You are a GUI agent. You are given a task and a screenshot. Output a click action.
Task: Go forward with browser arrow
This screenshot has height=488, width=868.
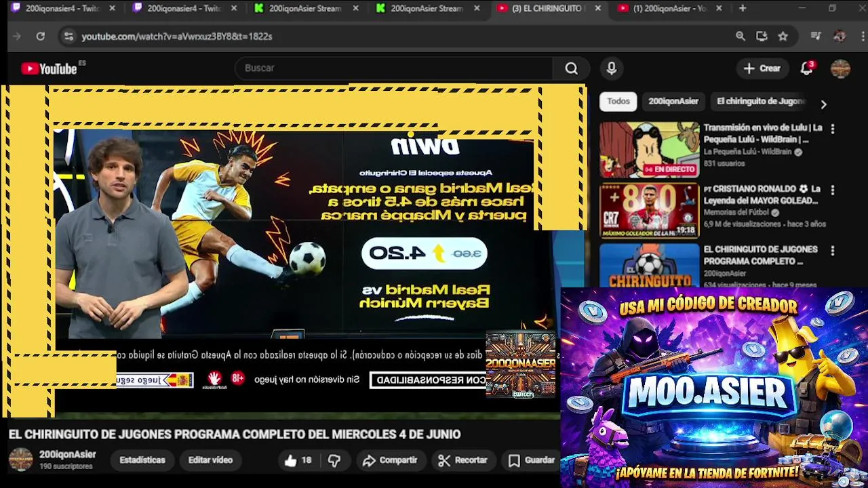17,36
